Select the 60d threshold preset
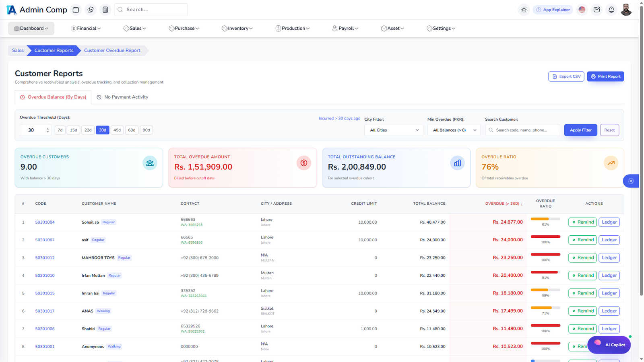The height and width of the screenshot is (362, 644). tap(132, 130)
